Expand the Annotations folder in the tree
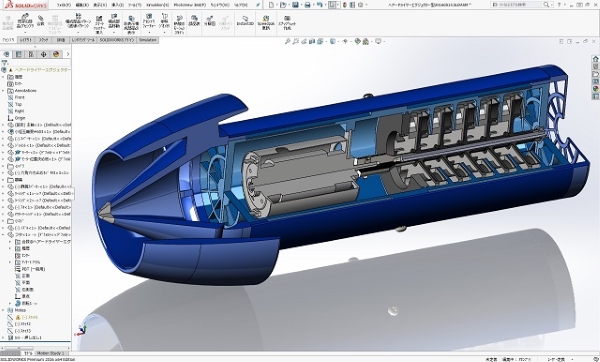 point(3,91)
